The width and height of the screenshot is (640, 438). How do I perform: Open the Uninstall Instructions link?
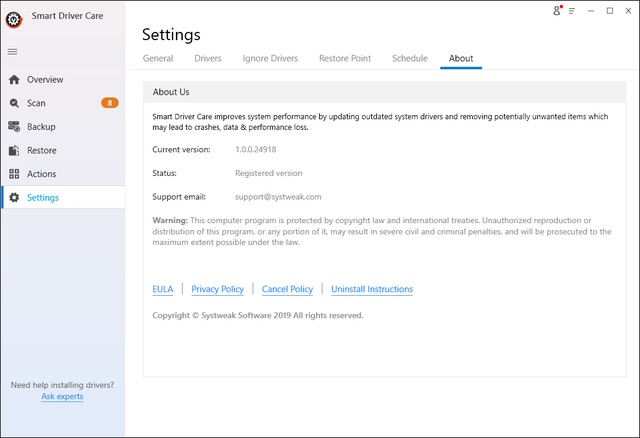click(x=372, y=289)
